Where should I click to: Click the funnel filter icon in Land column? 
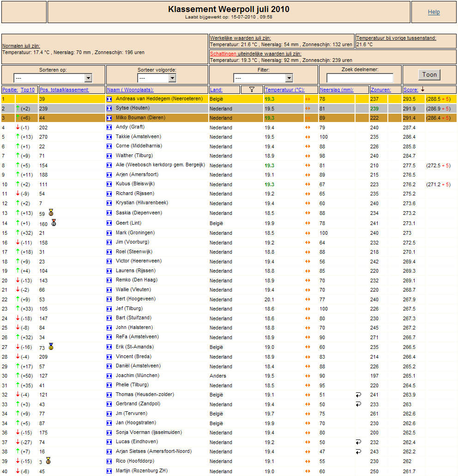pos(252,90)
